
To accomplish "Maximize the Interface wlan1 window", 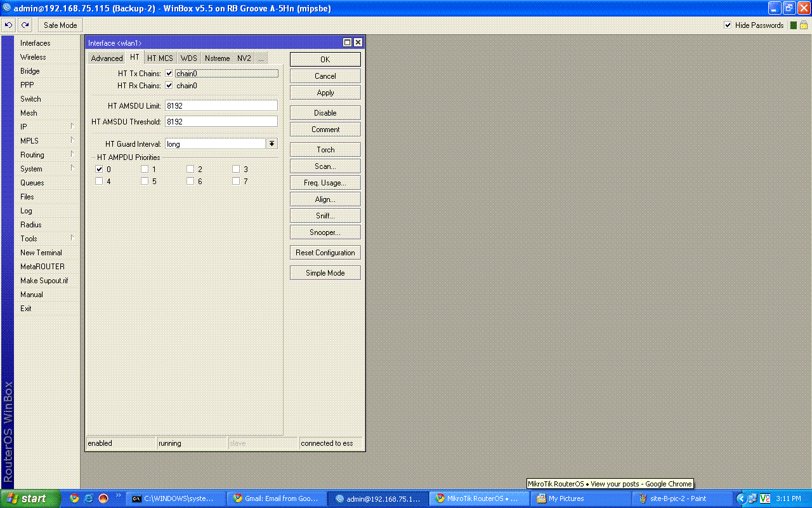I will pyautogui.click(x=347, y=43).
